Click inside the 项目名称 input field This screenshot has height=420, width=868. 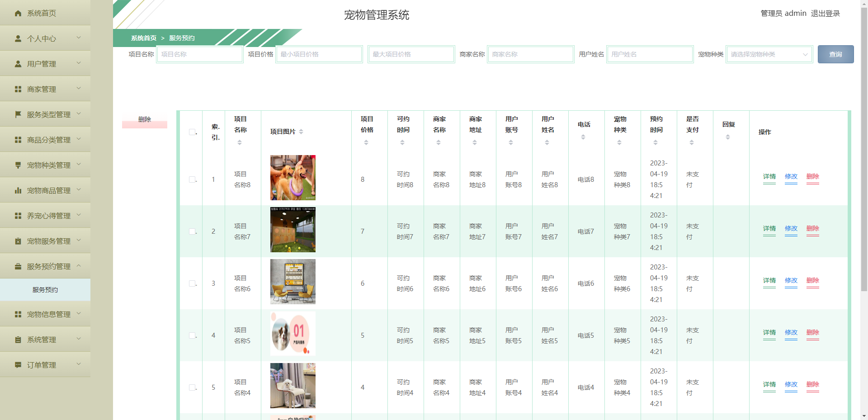tap(200, 54)
